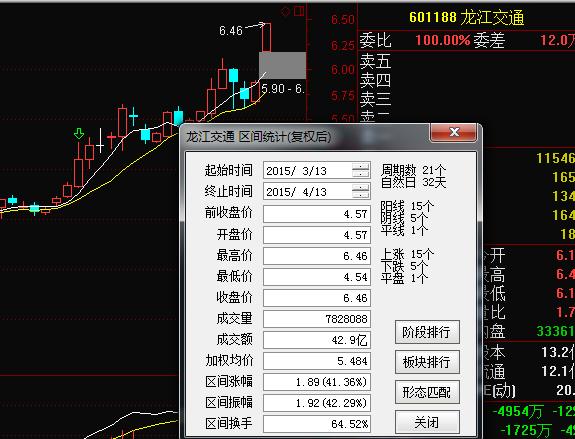Click the -1725万 value in the quote panel

point(525,430)
